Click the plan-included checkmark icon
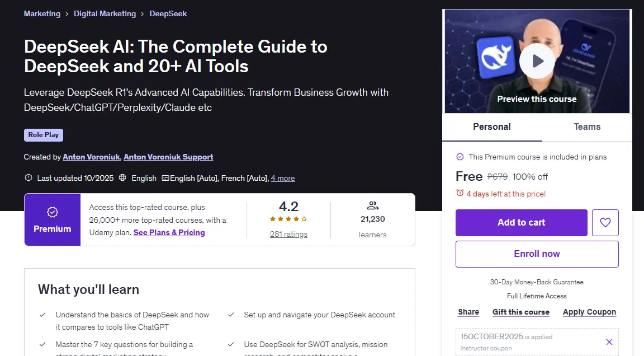This screenshot has width=644, height=356. point(460,157)
